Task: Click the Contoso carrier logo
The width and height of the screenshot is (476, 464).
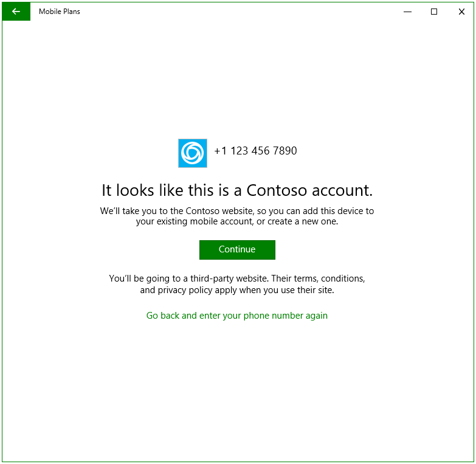Action: pyautogui.click(x=193, y=153)
